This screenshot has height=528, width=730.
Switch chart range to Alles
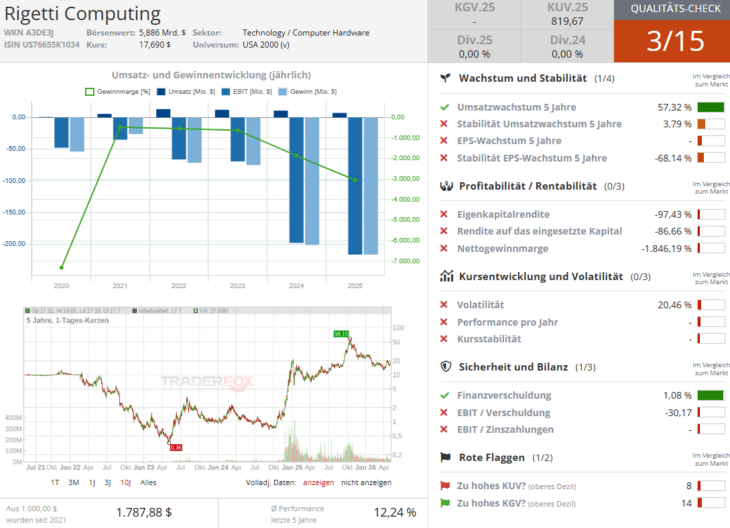pos(149,482)
